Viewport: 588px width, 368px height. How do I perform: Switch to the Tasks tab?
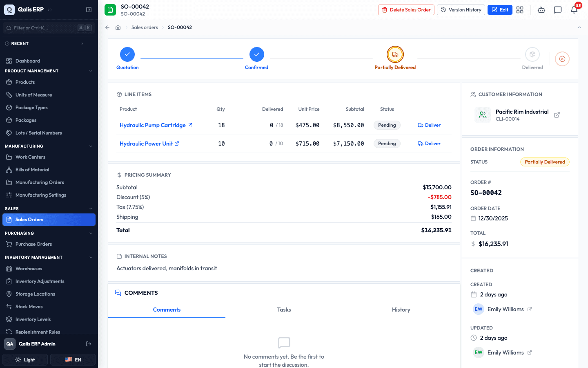click(x=284, y=310)
